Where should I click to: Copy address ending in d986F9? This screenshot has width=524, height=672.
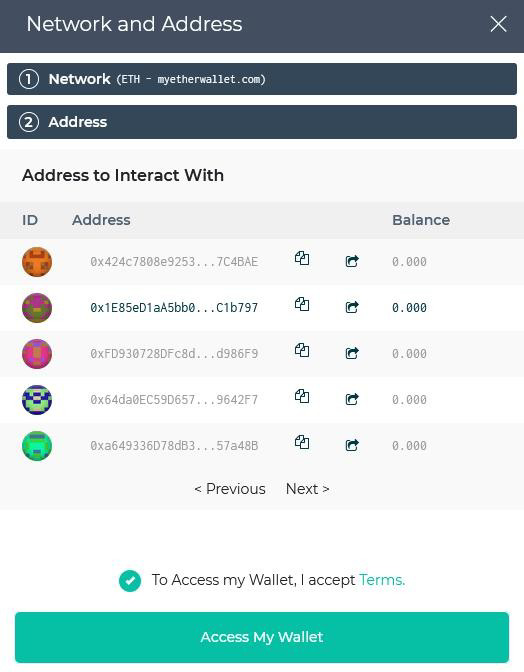pyautogui.click(x=302, y=351)
